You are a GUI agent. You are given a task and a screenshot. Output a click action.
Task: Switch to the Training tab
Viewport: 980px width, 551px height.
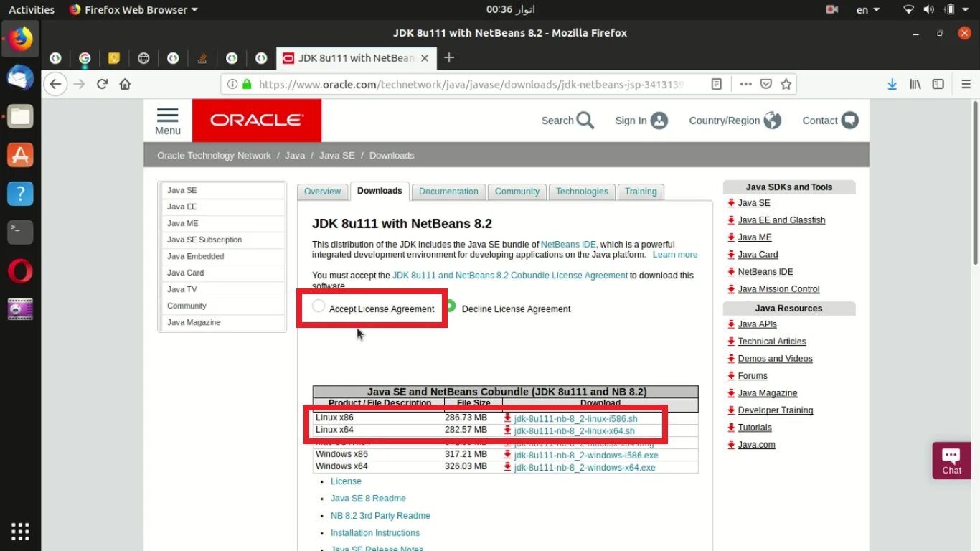click(641, 192)
